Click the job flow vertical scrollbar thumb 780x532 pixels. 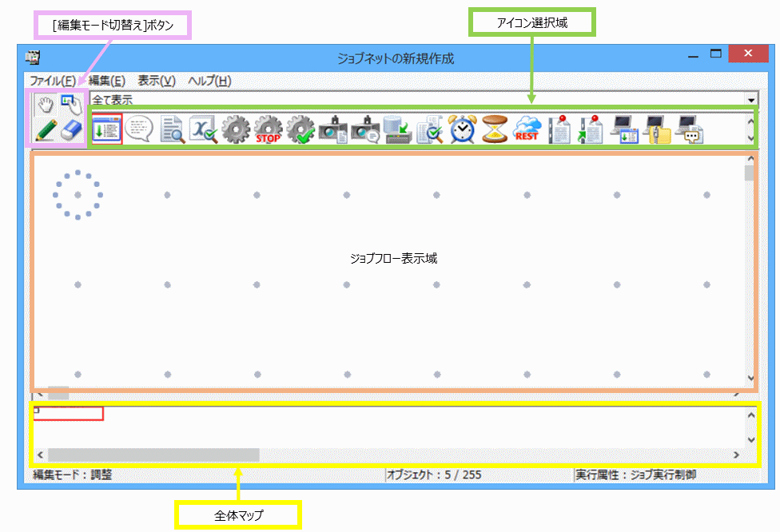pyautogui.click(x=749, y=173)
